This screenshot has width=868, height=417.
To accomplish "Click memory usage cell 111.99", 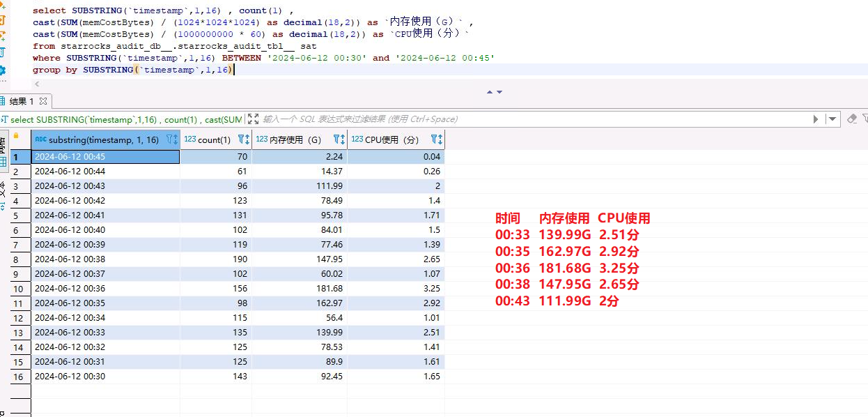I will pyautogui.click(x=300, y=186).
